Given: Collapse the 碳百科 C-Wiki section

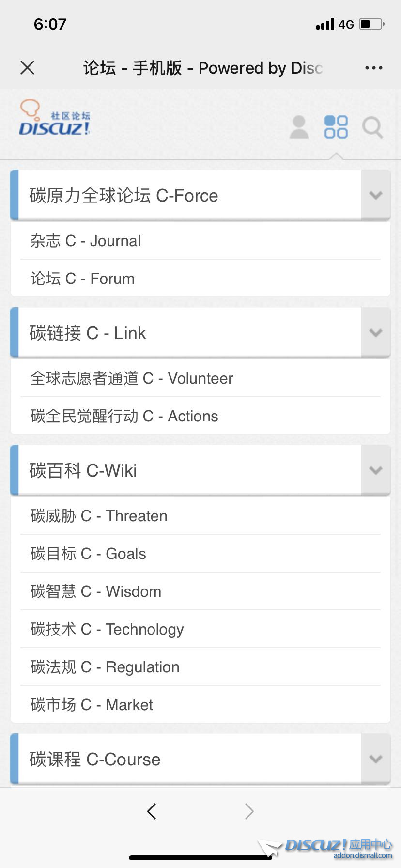Looking at the screenshot, I should coord(376,470).
